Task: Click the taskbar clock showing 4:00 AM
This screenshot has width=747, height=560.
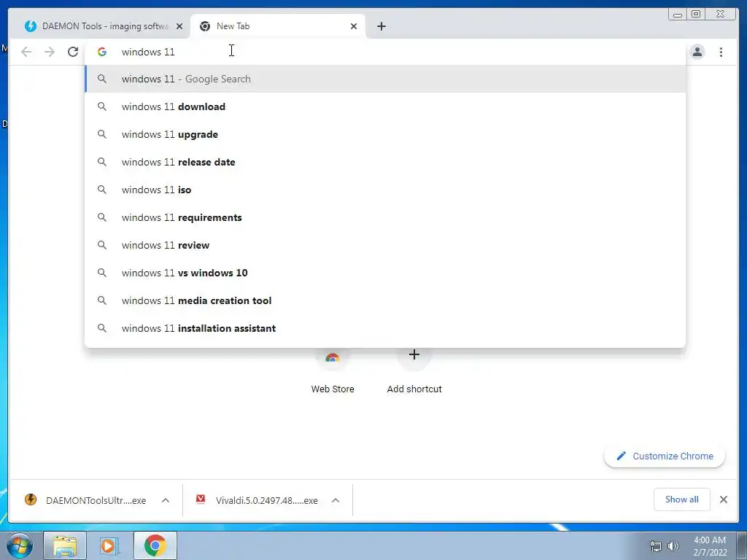Action: pos(710,546)
